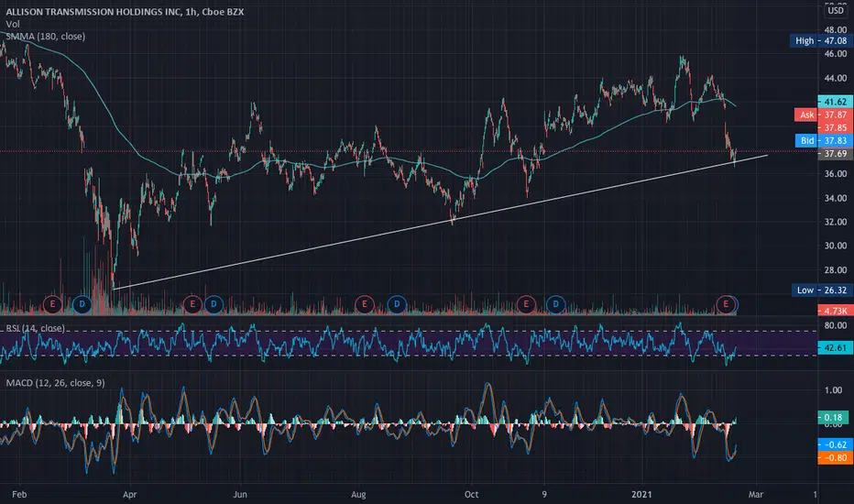854x504 pixels.
Task: Open the USD currency selector
Action: tap(836, 10)
